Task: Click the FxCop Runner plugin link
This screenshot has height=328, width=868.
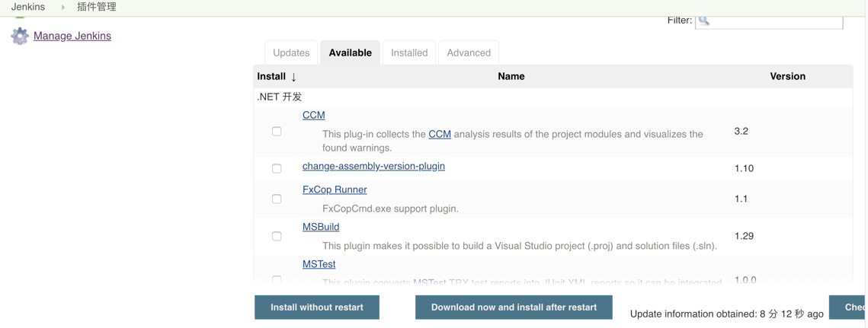Action: tap(335, 189)
